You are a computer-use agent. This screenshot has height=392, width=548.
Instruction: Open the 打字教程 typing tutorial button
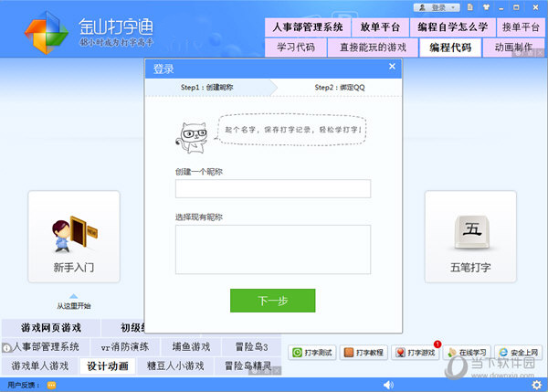click(x=364, y=353)
